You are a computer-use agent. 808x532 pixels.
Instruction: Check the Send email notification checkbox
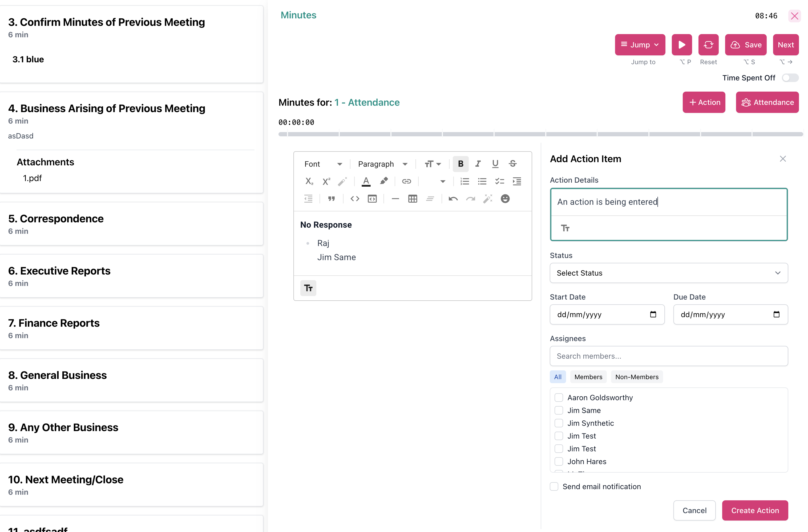point(554,486)
